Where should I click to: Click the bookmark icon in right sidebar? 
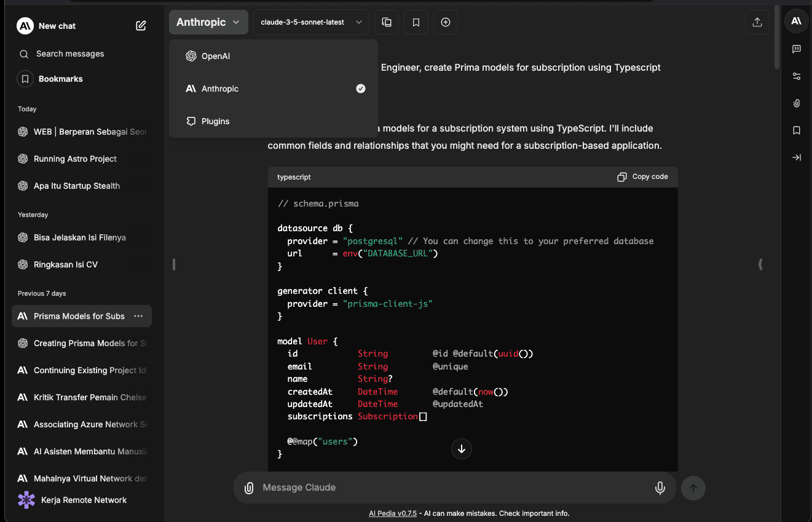point(797,130)
